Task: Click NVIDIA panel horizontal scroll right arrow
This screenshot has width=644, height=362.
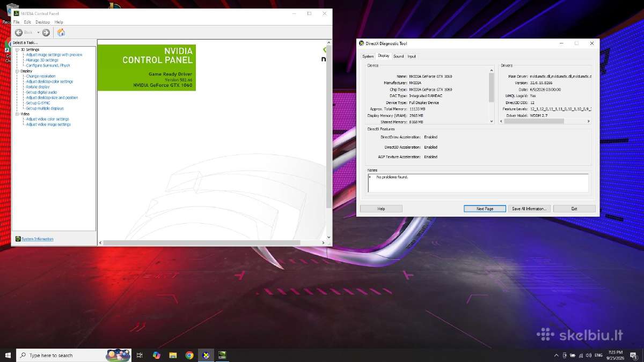Action: 323,243
